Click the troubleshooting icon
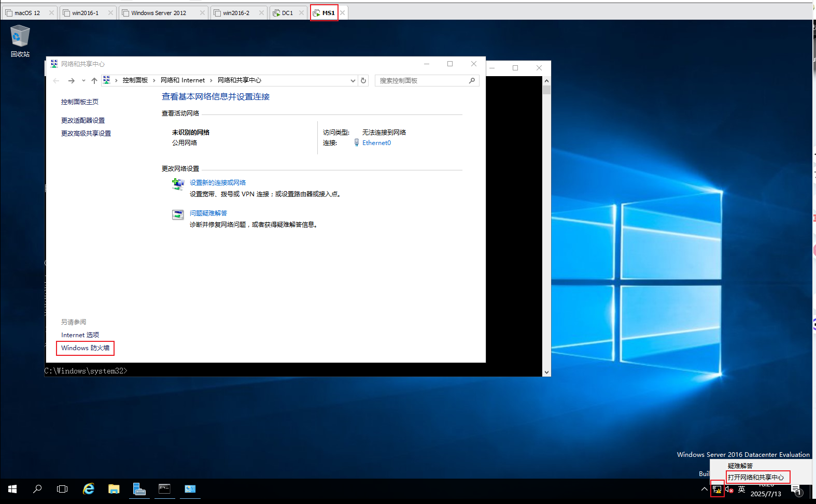Screen dimensions: 816x504 [178, 214]
